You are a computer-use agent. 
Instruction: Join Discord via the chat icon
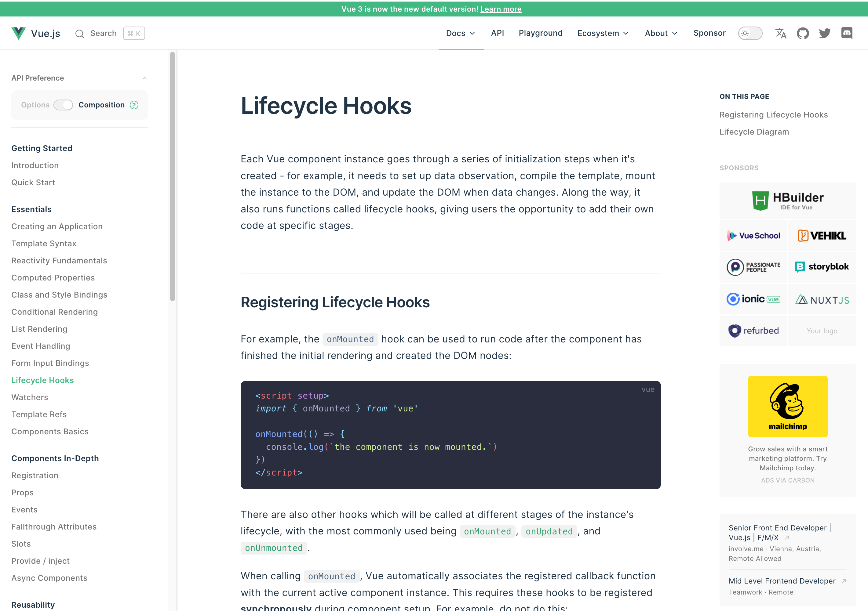(847, 33)
